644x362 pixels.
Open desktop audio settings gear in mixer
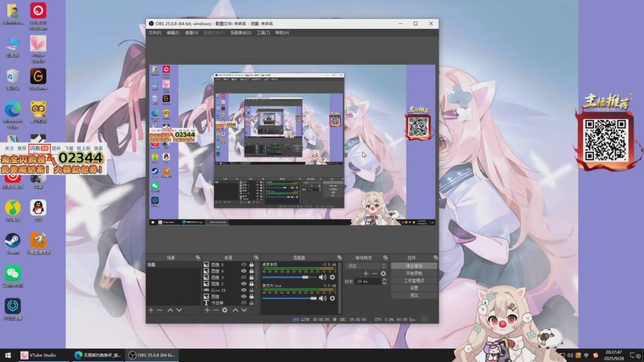pyautogui.click(x=332, y=278)
